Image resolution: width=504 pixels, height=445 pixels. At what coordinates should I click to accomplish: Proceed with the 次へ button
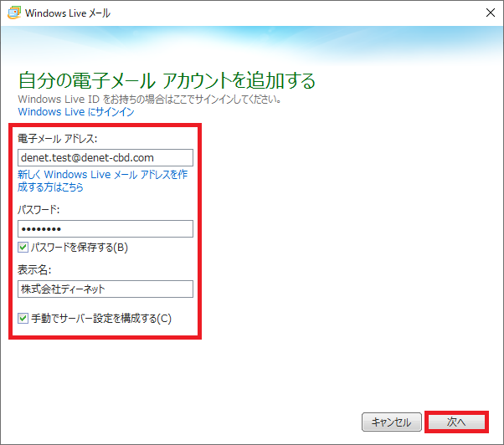[x=456, y=422]
